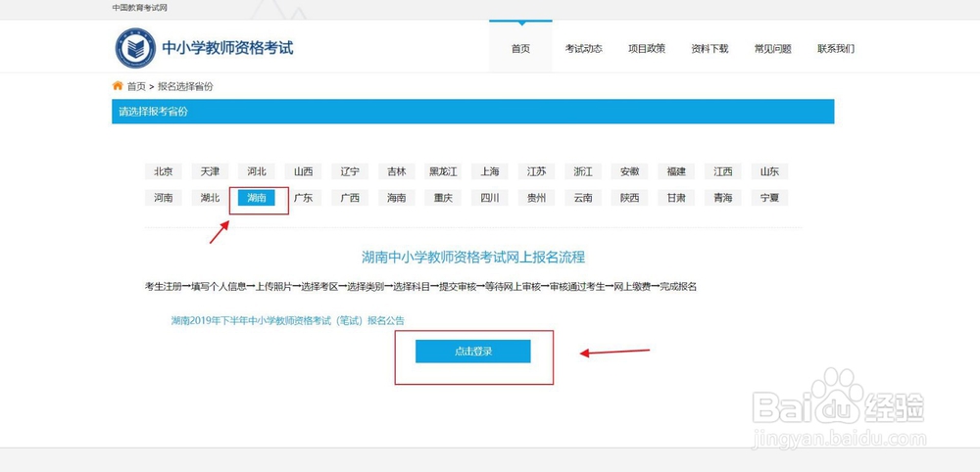Click 首页 in the breadcrumb

click(x=136, y=87)
